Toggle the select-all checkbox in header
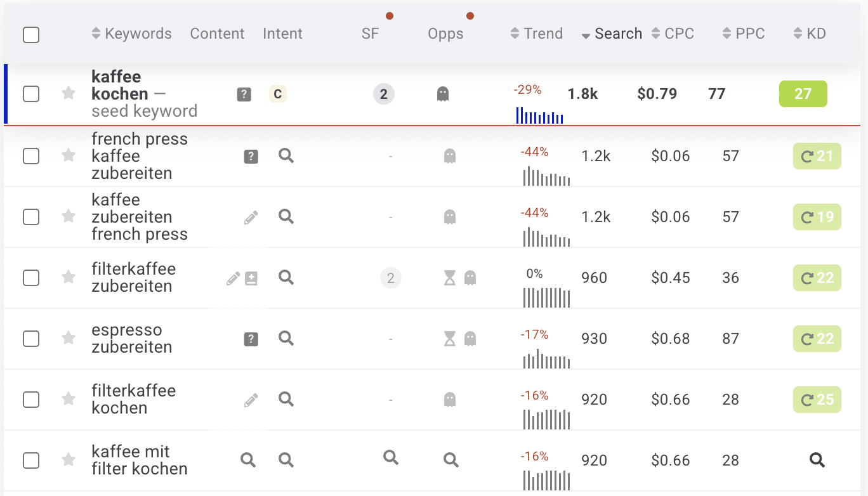Image resolution: width=868 pixels, height=496 pixels. coord(31,34)
